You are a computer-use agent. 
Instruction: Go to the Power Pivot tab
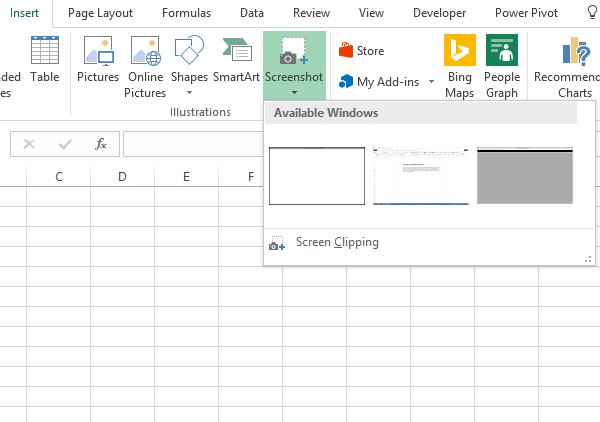click(526, 13)
